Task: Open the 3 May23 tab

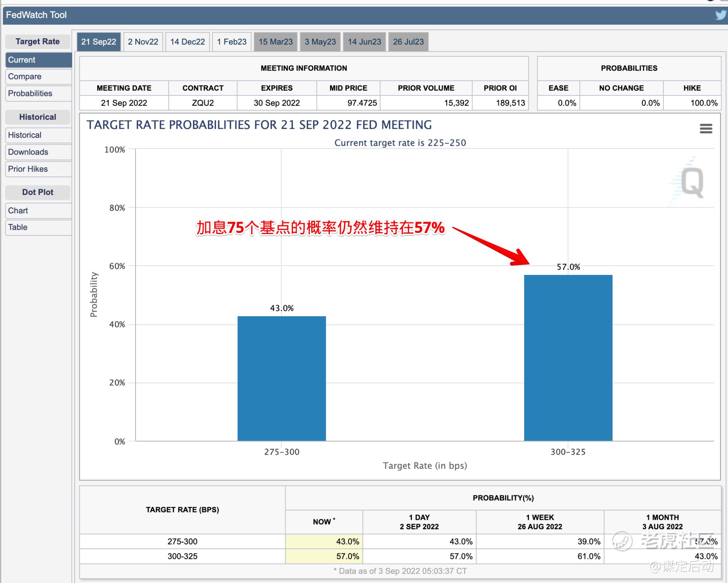Action: 320,42
